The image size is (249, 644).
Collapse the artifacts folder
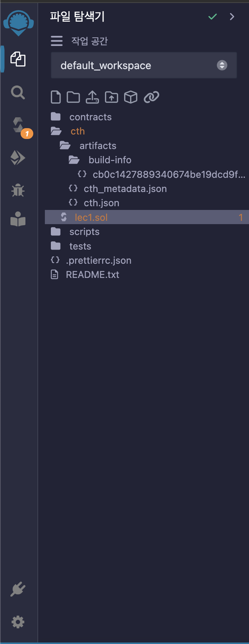pos(98,146)
